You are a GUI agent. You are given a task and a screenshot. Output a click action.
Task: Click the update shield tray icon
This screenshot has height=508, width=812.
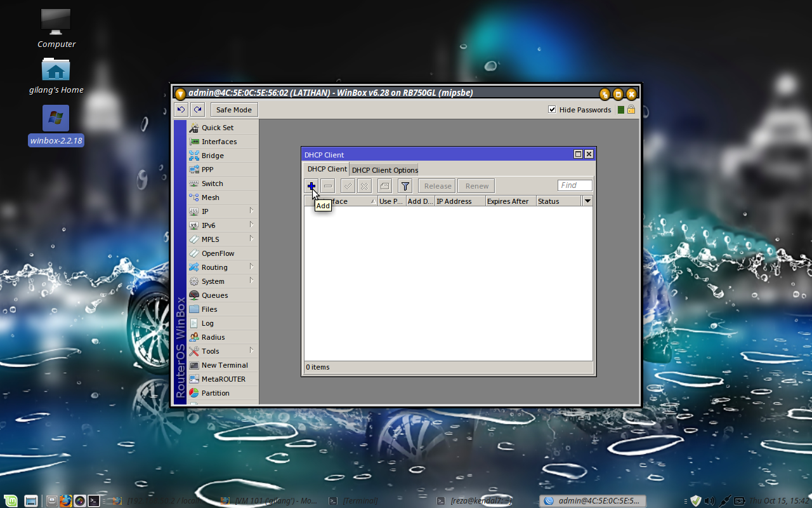click(x=695, y=500)
